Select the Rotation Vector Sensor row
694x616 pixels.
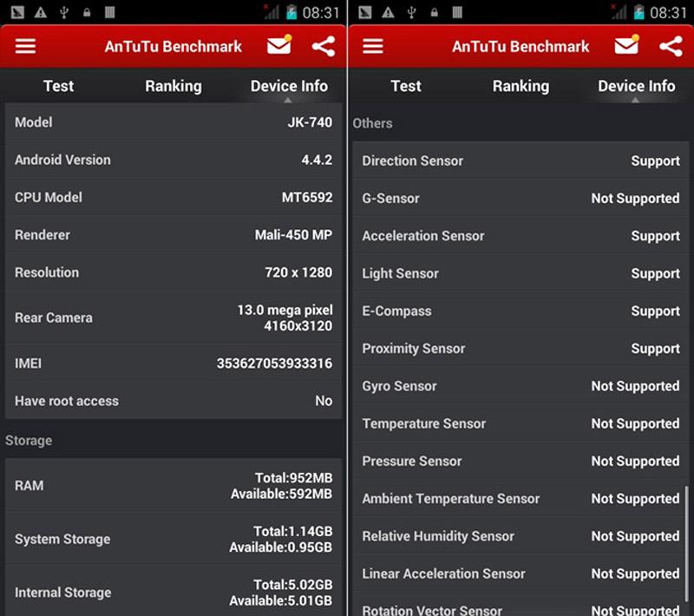(520, 605)
